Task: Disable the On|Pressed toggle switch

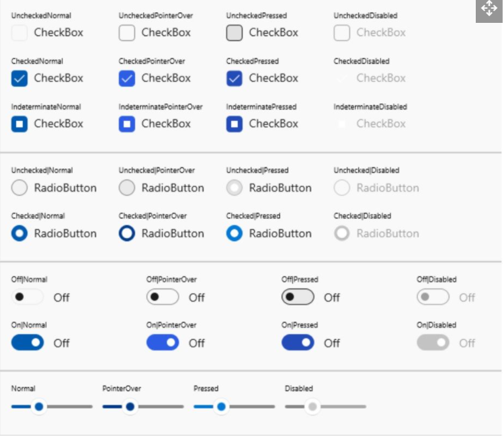Action: [x=298, y=343]
